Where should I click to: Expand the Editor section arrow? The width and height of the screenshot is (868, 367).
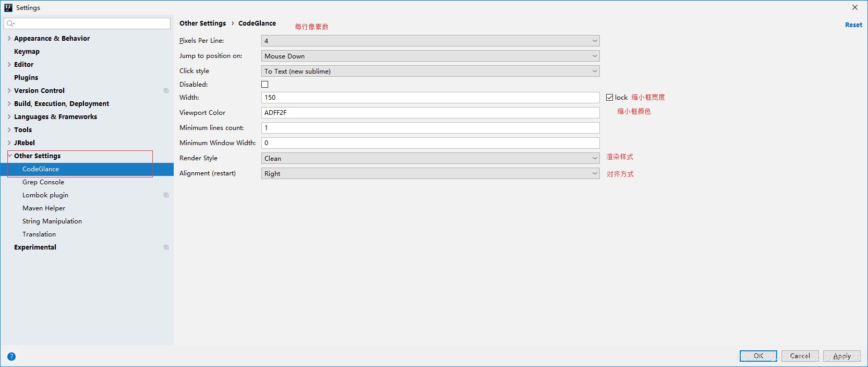tap(9, 65)
